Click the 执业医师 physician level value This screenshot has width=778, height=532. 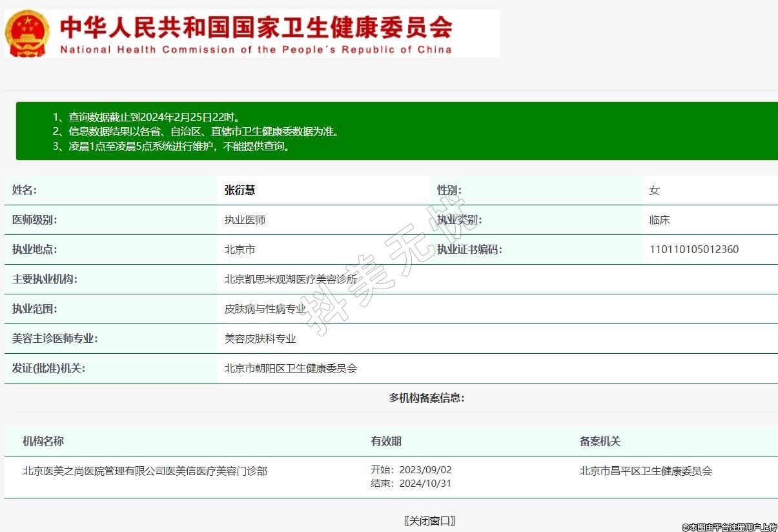coord(245,220)
